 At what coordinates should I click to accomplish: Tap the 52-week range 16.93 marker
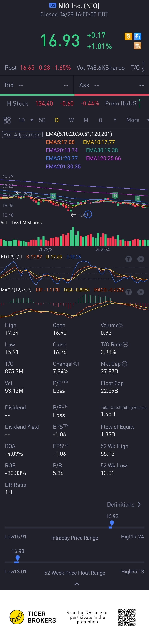click(x=17, y=558)
